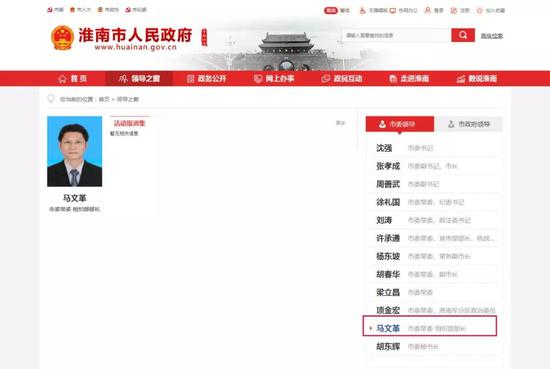This screenshot has width=550, height=369.
Task: Click the 登录 login link
Action: [439, 11]
